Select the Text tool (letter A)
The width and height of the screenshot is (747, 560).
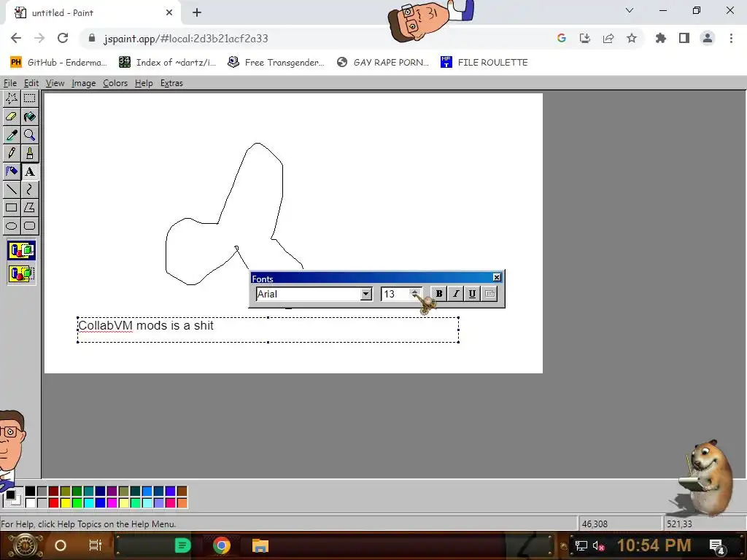pos(29,171)
